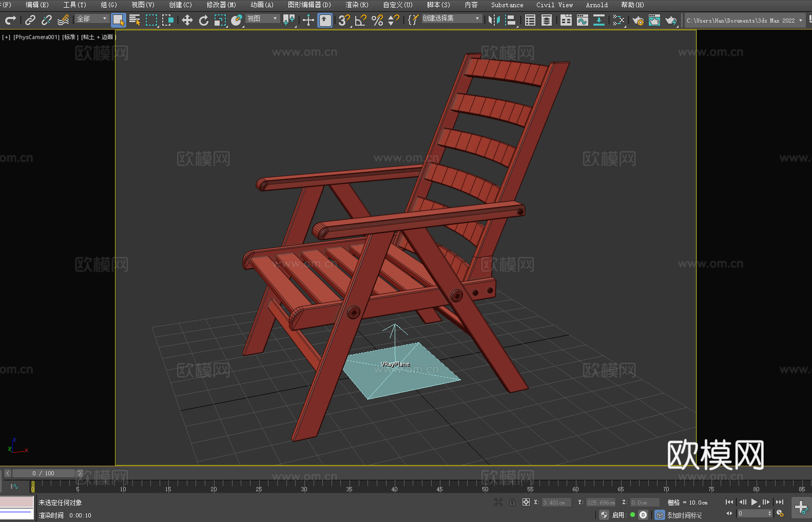Toggle Angle Snap
812x522 pixels.
coord(360,20)
